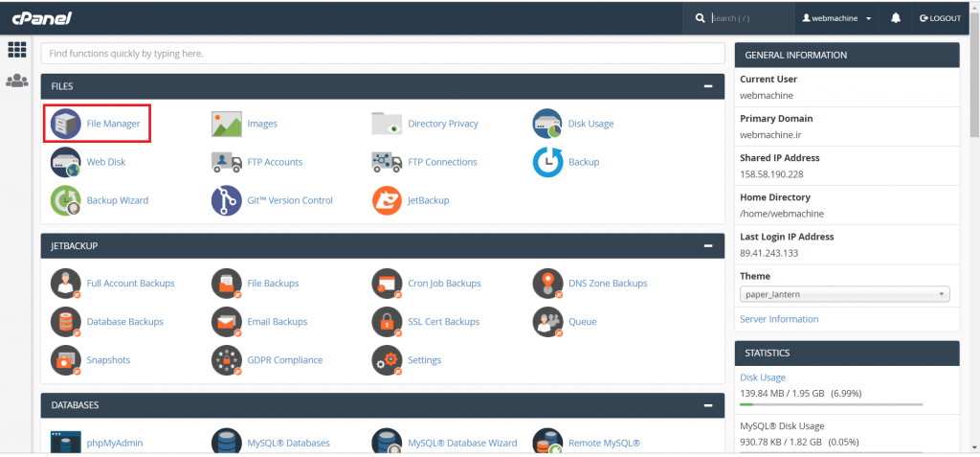Open the DNS Zone Backups icon

point(547,284)
